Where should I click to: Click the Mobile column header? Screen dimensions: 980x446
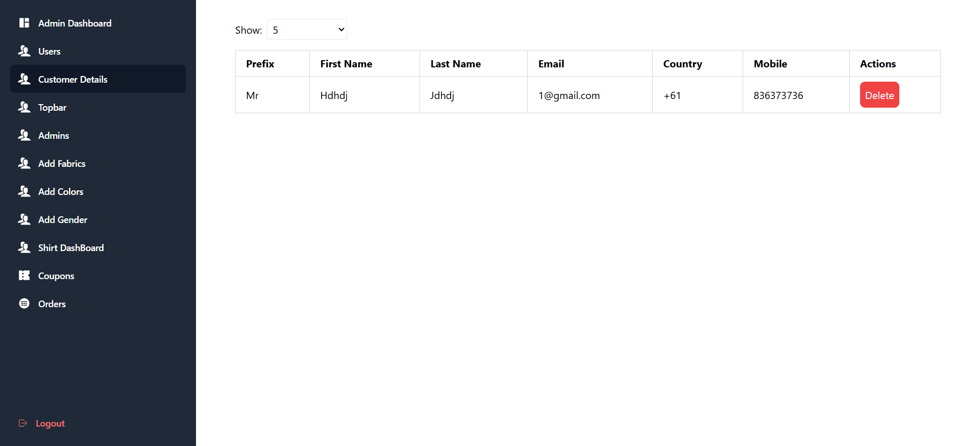click(x=770, y=64)
